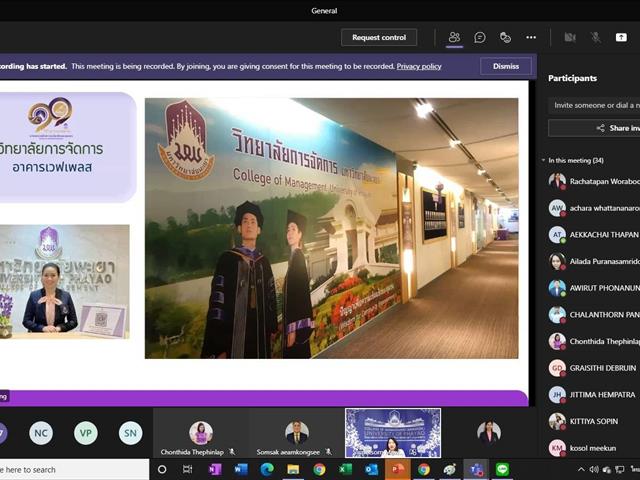Open the participants panel icon

pyautogui.click(x=454, y=38)
